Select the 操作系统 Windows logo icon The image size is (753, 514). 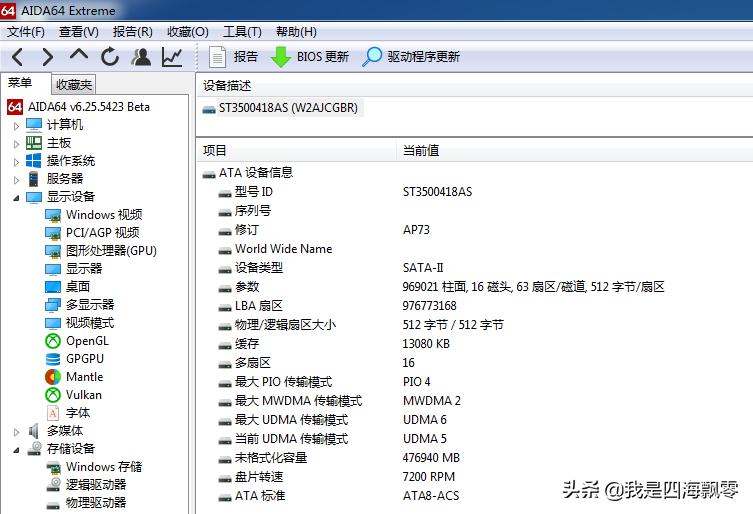tap(34, 160)
